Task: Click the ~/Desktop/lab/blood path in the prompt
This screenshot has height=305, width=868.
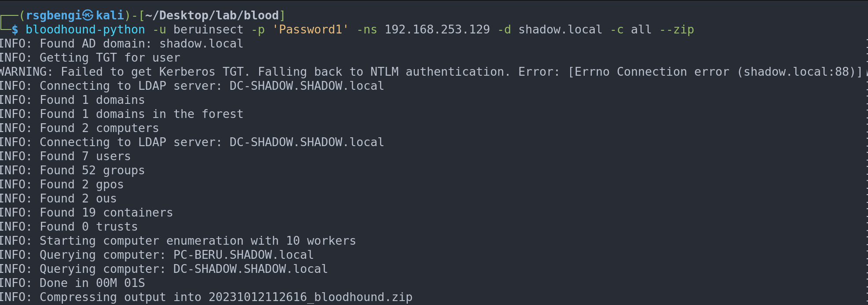Action: [x=212, y=15]
